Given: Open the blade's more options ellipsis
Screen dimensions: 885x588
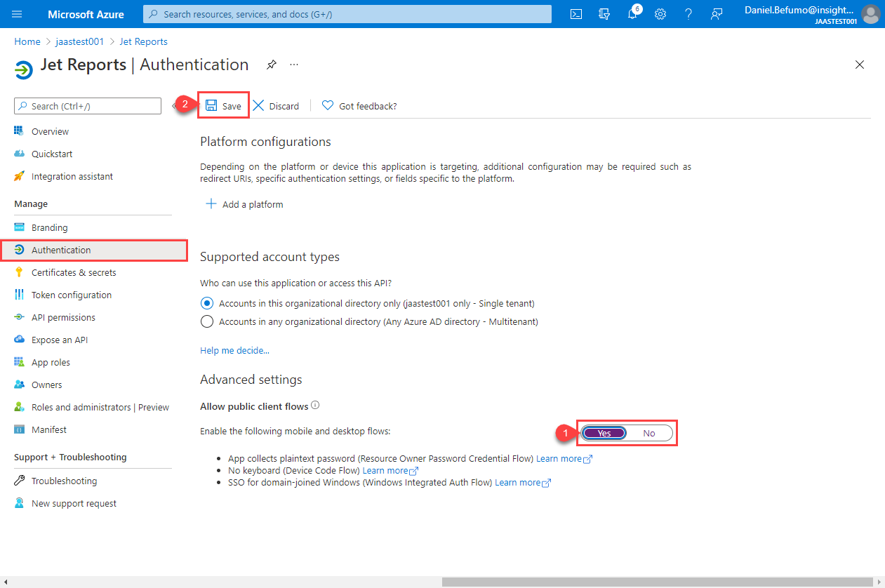Looking at the screenshot, I should [294, 65].
